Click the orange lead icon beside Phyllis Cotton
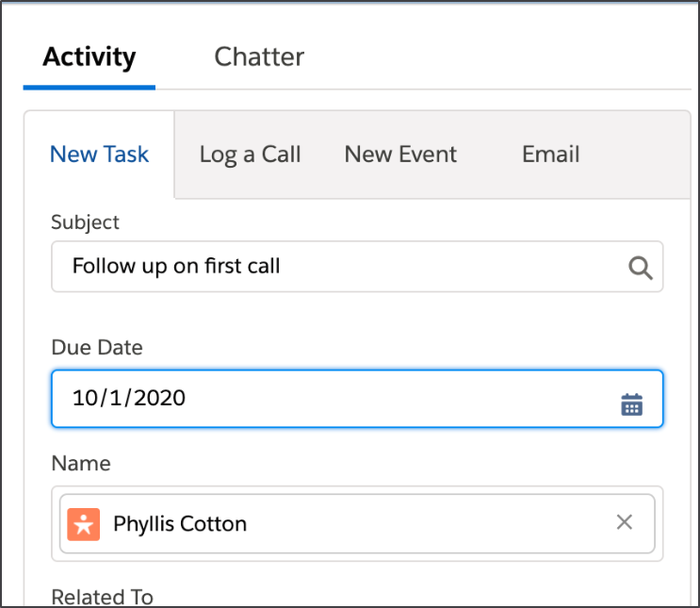This screenshot has width=700, height=608. (84, 524)
